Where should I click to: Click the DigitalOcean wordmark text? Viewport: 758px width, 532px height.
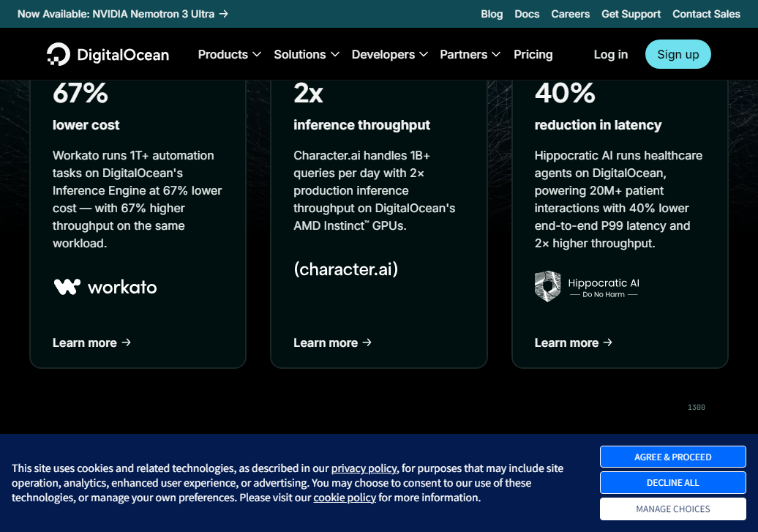tap(123, 55)
